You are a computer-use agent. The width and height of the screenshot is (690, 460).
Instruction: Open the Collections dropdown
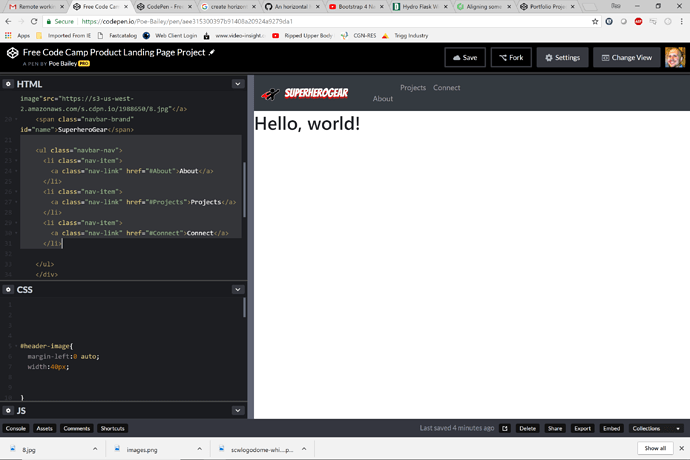pyautogui.click(x=656, y=428)
